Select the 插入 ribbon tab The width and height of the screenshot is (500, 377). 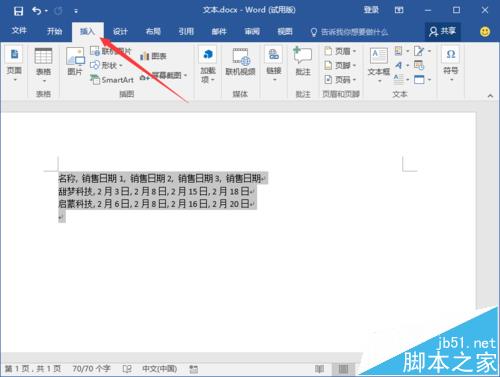point(88,32)
